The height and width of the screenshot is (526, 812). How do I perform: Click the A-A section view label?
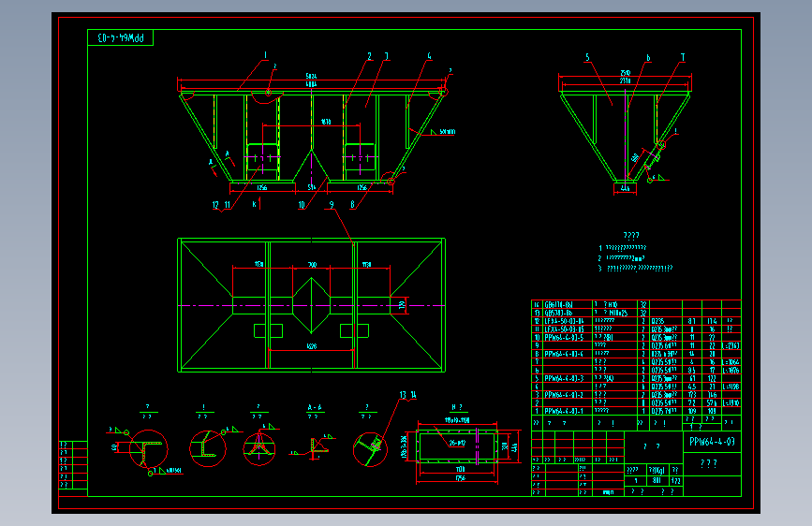(x=315, y=407)
